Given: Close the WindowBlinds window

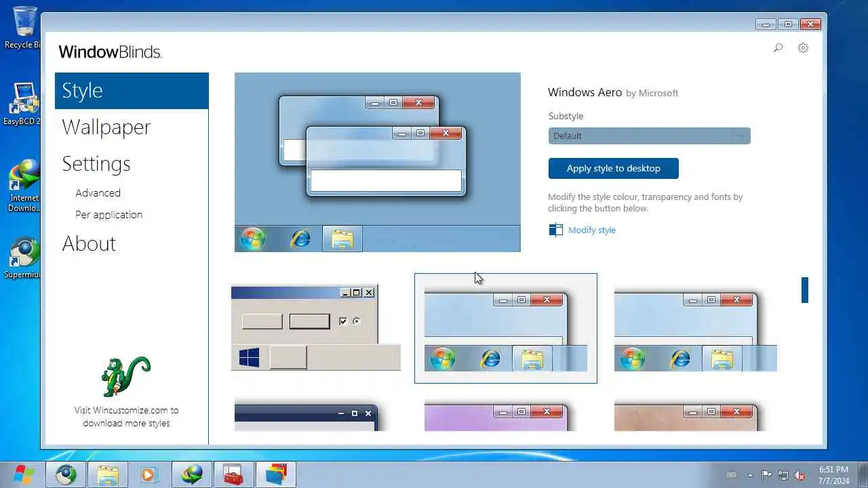Looking at the screenshot, I should [810, 24].
